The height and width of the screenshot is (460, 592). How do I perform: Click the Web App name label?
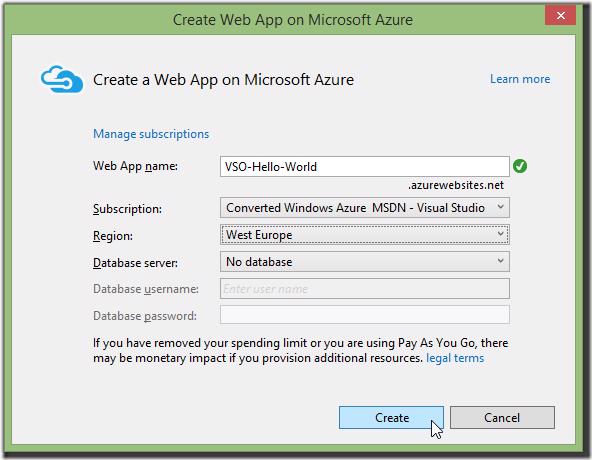pyautogui.click(x=135, y=166)
